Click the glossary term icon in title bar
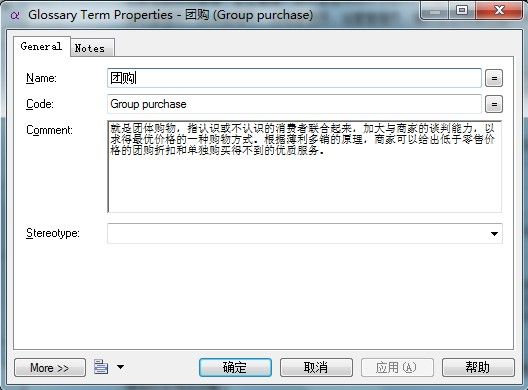The width and height of the screenshot is (528, 390). click(15, 15)
